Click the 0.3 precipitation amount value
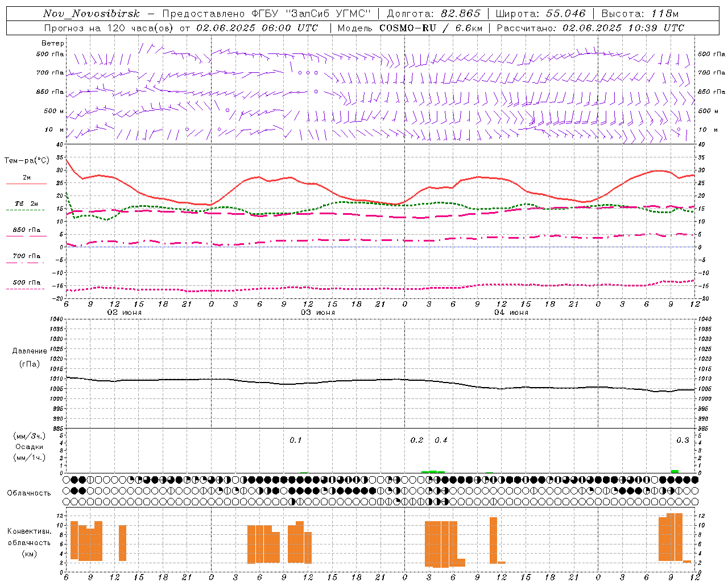Image resolution: width=728 pixels, height=582 pixels. click(x=682, y=440)
